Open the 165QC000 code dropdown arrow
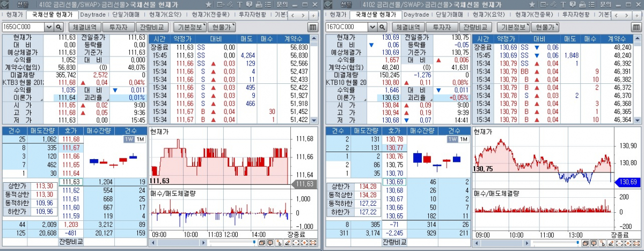644x251 pixels. [x=49, y=26]
